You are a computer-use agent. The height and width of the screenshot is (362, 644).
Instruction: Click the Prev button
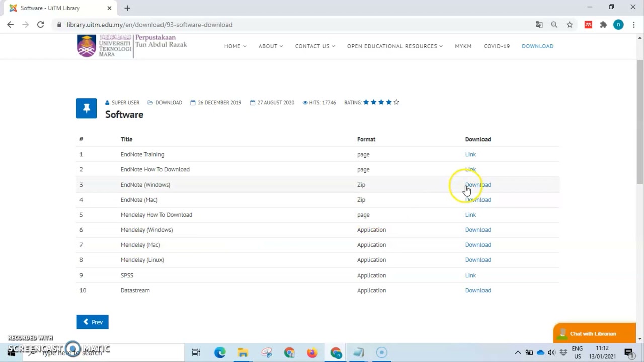pos(93,322)
